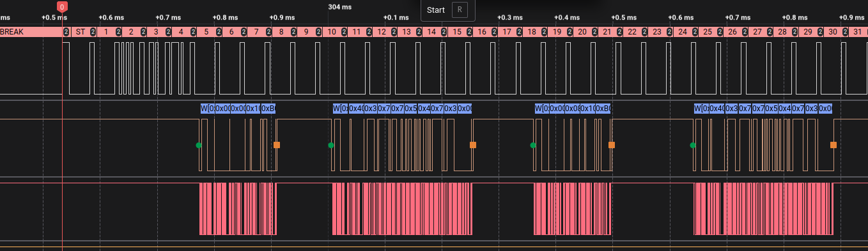Click the +0.4 ms time tick label

(568, 17)
